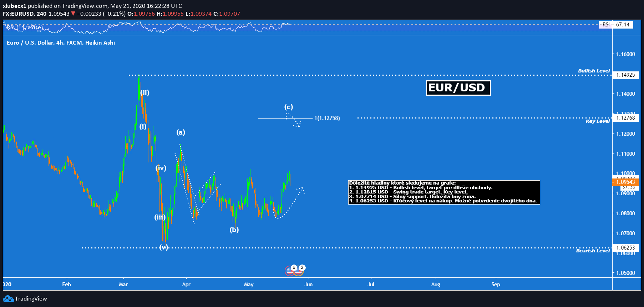Select the EUR/USD title text box
The width and height of the screenshot is (644, 307).
(458, 88)
